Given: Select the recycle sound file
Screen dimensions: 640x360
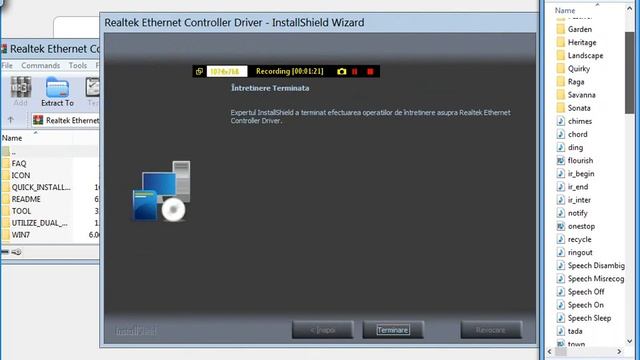Looking at the screenshot, I should click(x=579, y=239).
